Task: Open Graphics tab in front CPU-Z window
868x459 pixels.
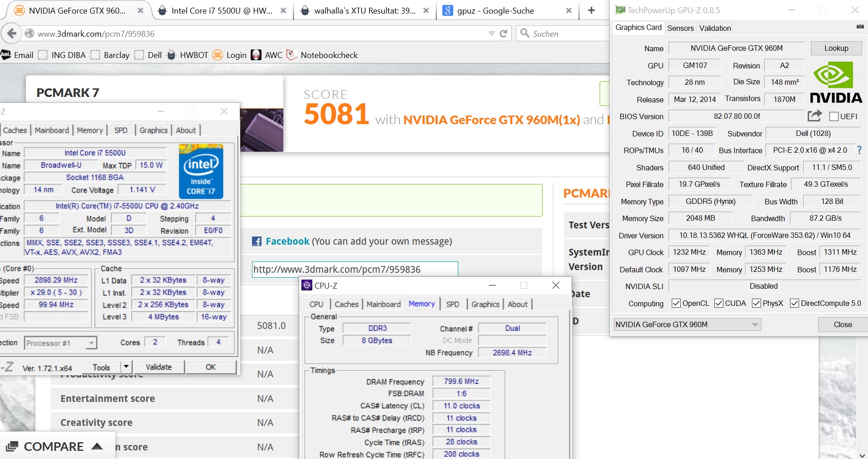Action: [x=485, y=304]
